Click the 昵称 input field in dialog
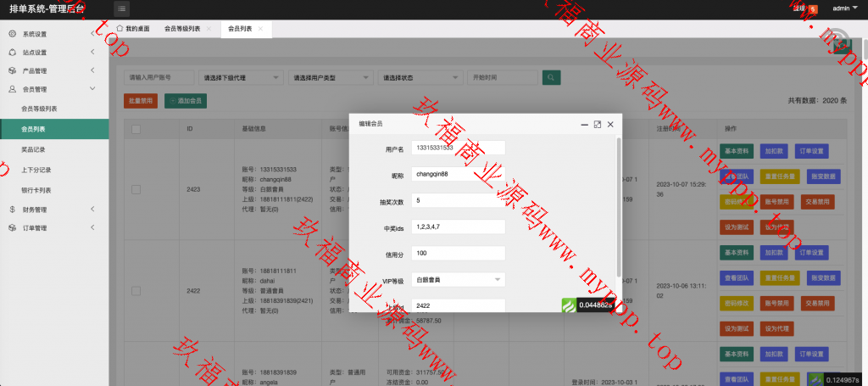 tap(458, 174)
